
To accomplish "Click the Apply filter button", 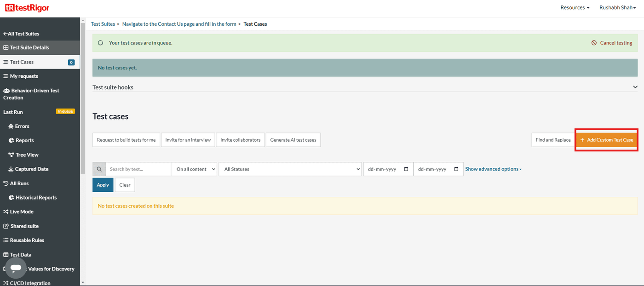I will (103, 185).
